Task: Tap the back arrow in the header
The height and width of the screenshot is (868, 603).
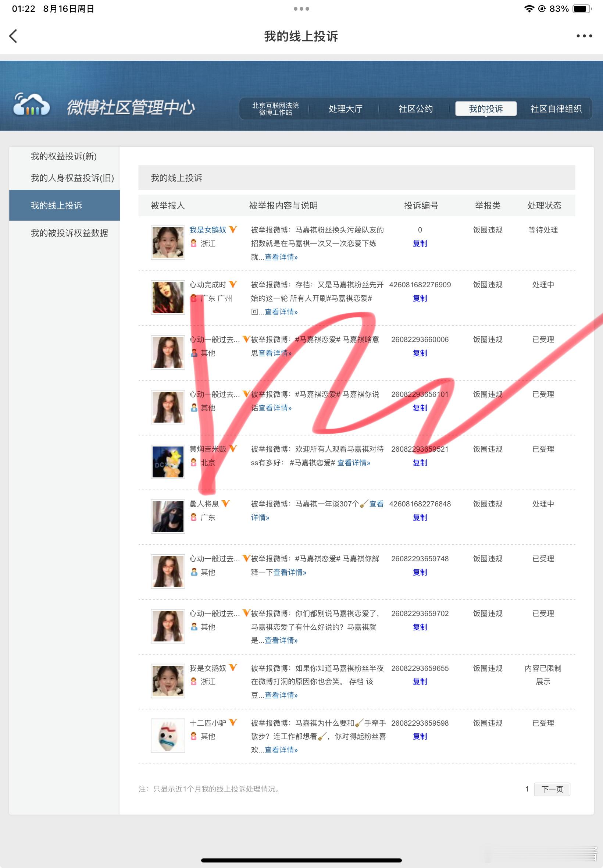Action: [13, 36]
